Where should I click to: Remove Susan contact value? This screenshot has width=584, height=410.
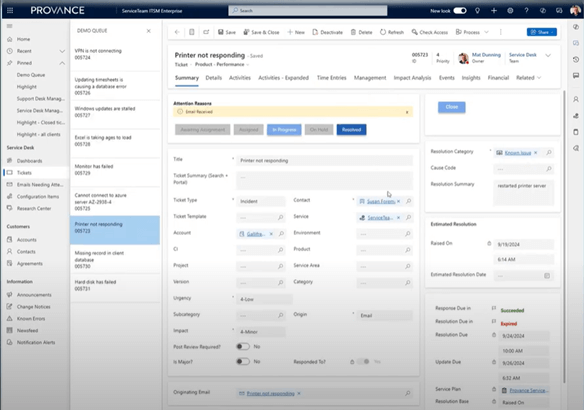pyautogui.click(x=399, y=201)
